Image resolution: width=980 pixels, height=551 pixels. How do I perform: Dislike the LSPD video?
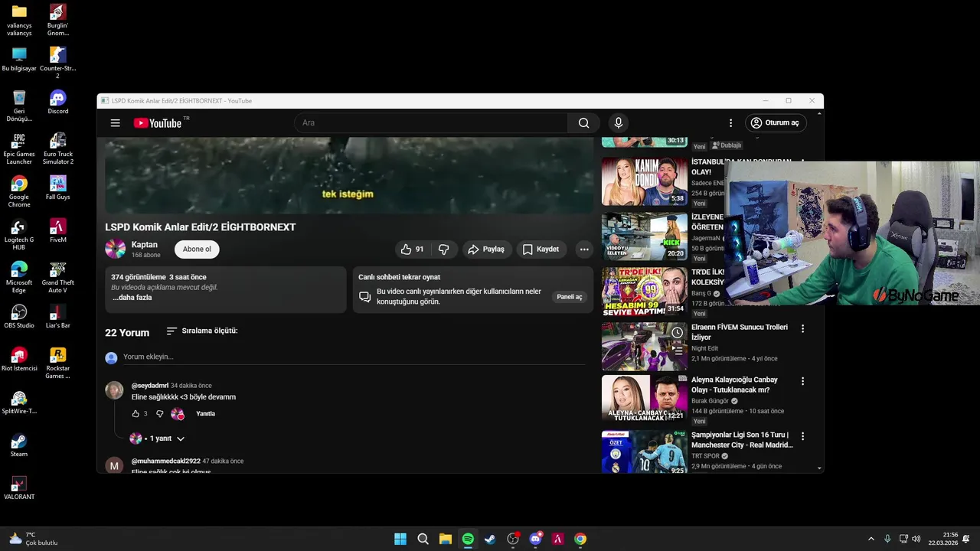point(443,249)
